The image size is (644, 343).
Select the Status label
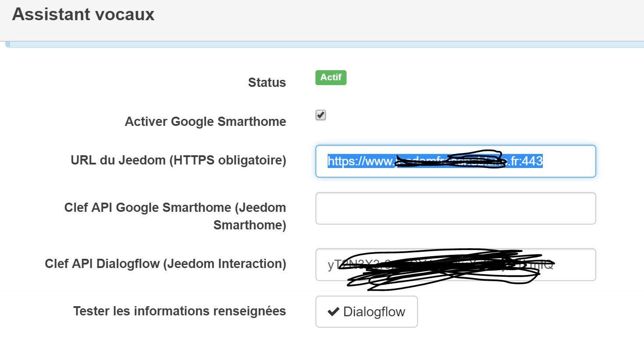click(267, 82)
